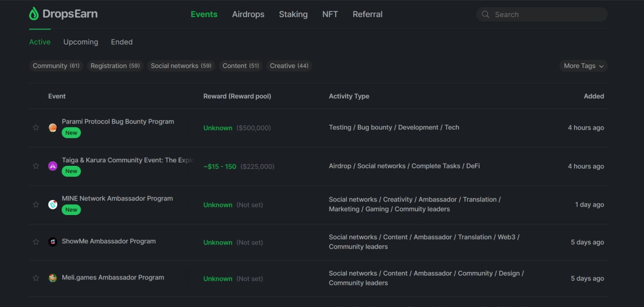Click the Activity Type column header

pyautogui.click(x=349, y=96)
